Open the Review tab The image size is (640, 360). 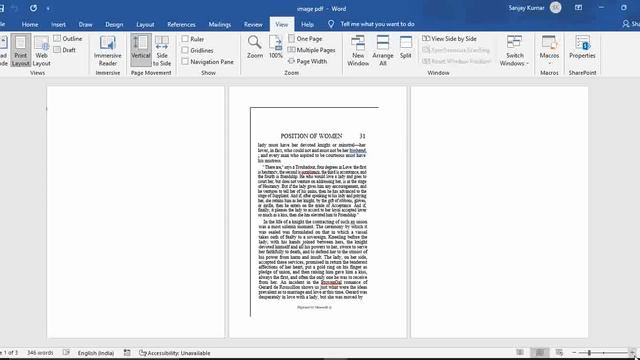(x=253, y=24)
